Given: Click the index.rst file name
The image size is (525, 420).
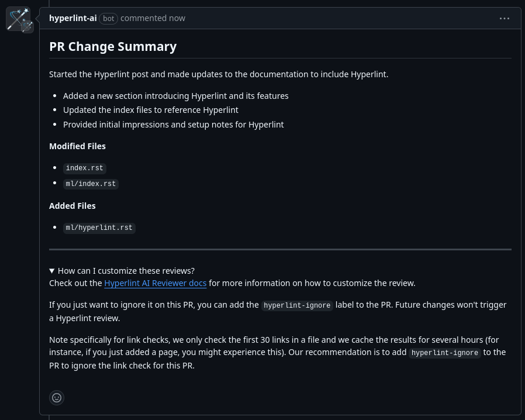Looking at the screenshot, I should pos(84,168).
